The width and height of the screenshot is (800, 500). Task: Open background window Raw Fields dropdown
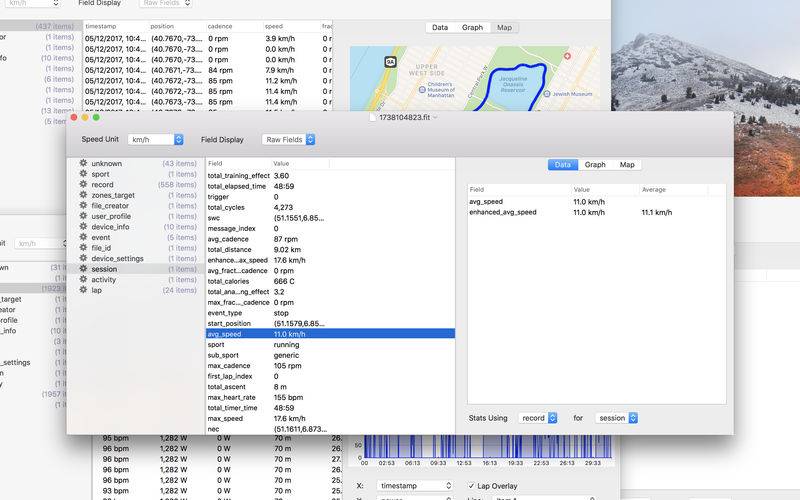point(165,3)
